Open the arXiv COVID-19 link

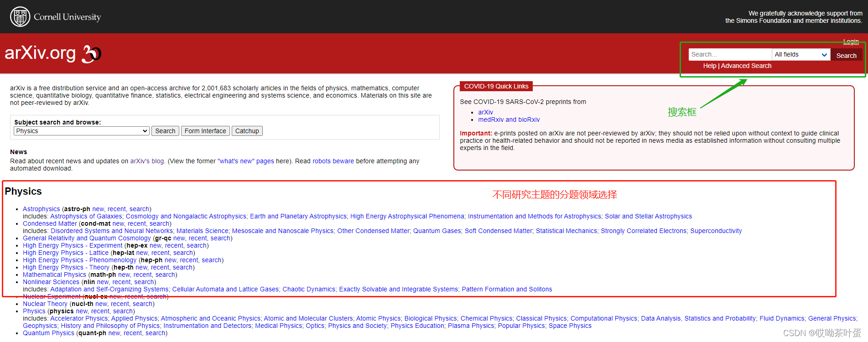(485, 112)
